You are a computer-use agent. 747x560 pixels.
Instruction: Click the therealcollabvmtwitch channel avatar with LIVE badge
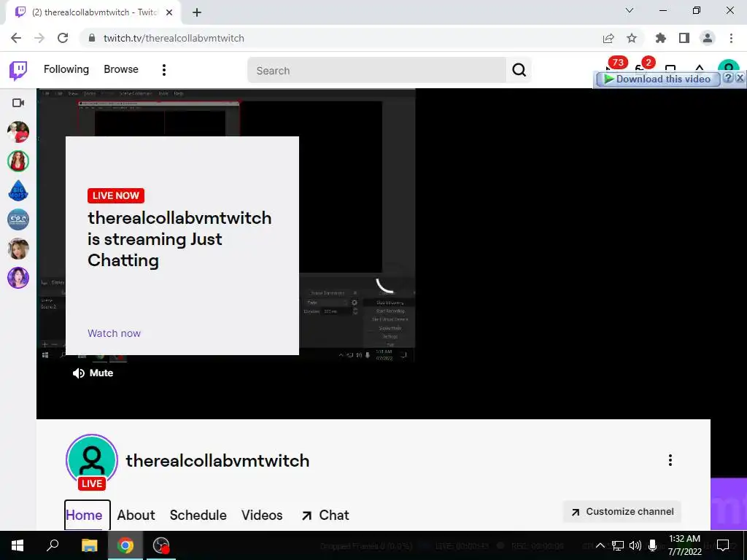(91, 461)
